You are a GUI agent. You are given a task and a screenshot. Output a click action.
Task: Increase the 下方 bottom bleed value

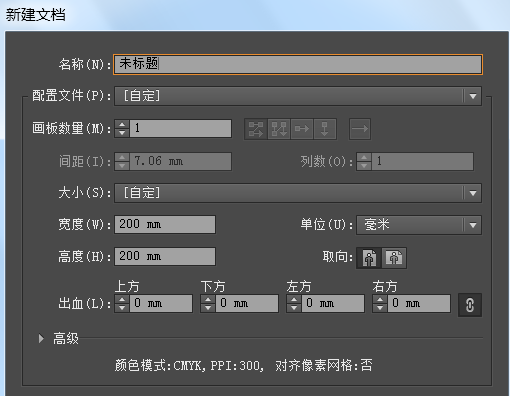click(208, 299)
